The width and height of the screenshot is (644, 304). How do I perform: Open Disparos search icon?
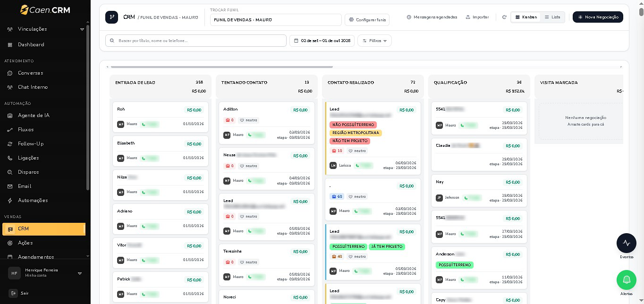click(10, 172)
